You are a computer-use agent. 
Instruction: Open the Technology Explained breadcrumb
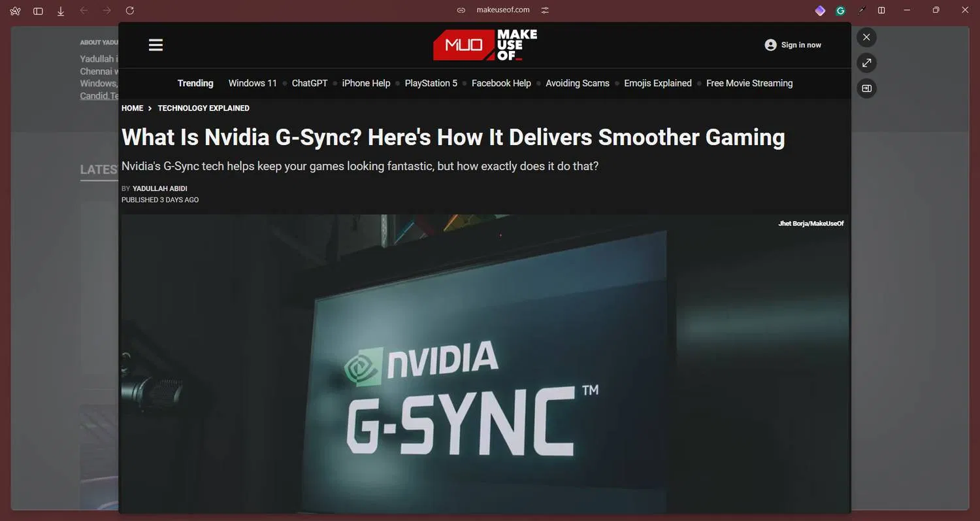pos(203,108)
